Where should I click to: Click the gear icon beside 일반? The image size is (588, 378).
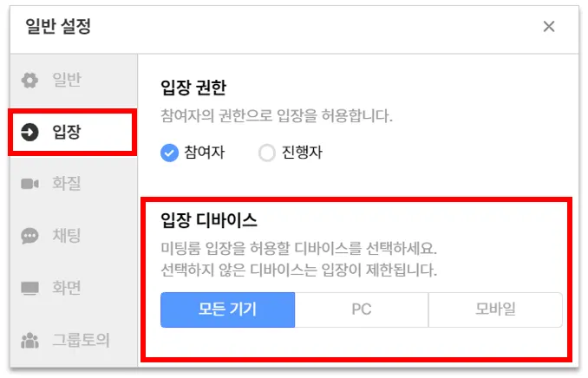[x=29, y=80]
